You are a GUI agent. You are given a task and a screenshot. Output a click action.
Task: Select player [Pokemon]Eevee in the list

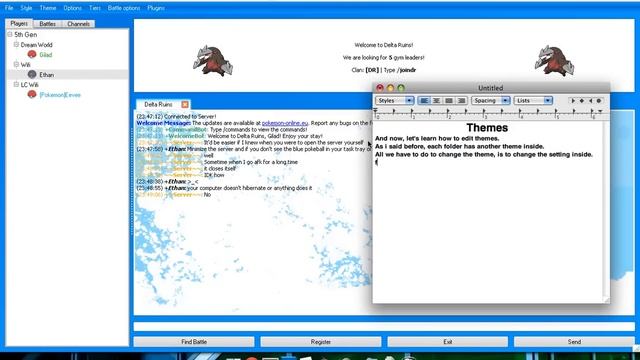[x=60, y=95]
